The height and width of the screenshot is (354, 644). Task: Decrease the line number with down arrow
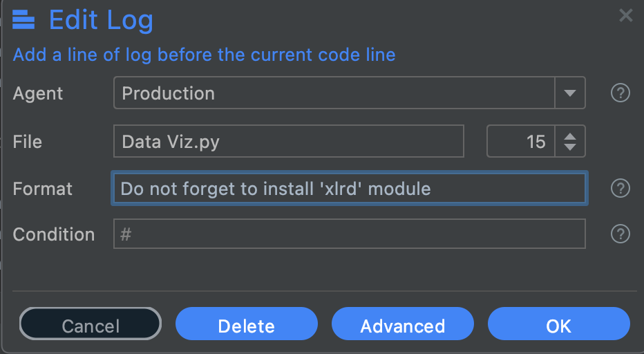(x=569, y=147)
